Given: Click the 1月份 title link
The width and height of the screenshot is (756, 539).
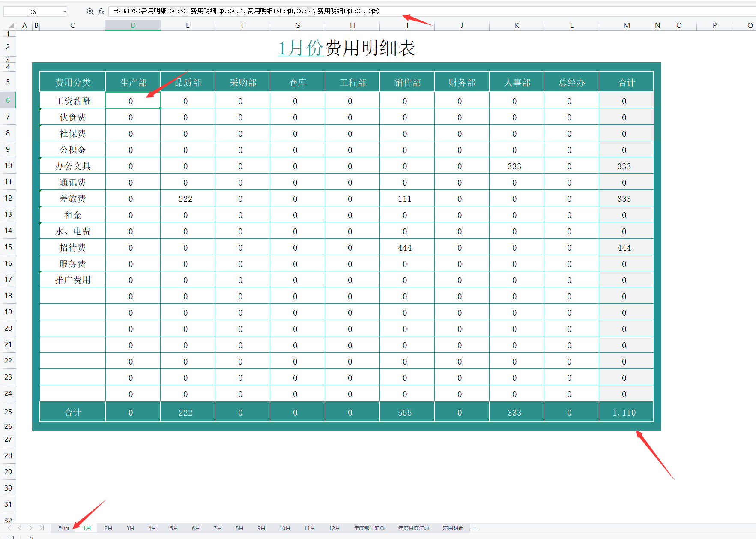Looking at the screenshot, I should point(300,48).
